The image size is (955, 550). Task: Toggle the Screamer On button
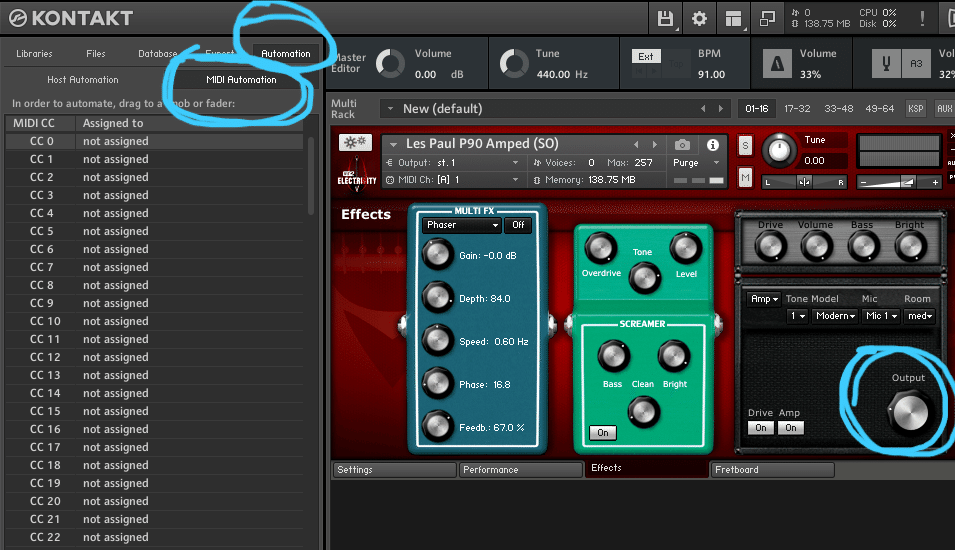[x=603, y=432]
